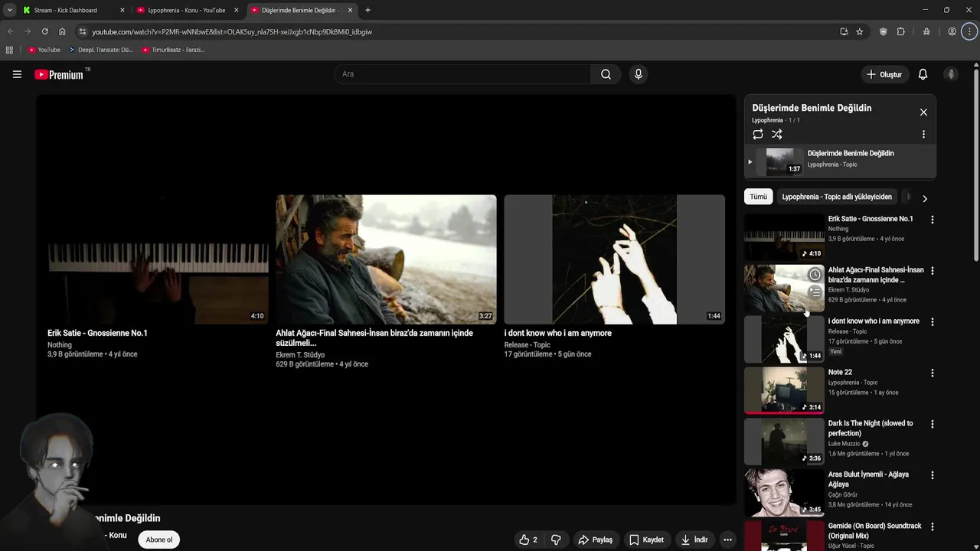Screen dimensions: 980x551
Task: Like the video with thumbs up
Action: [528, 540]
